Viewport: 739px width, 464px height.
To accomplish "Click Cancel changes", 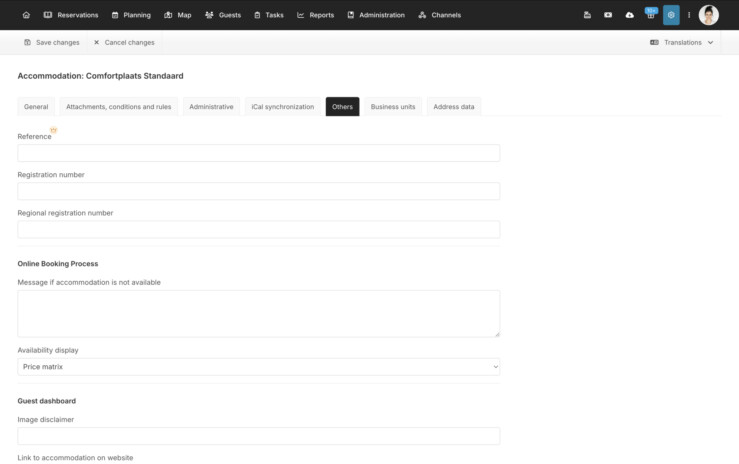I will [124, 42].
